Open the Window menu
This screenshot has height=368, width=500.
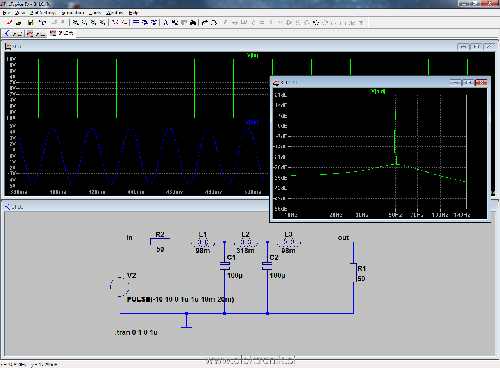pyautogui.click(x=114, y=13)
